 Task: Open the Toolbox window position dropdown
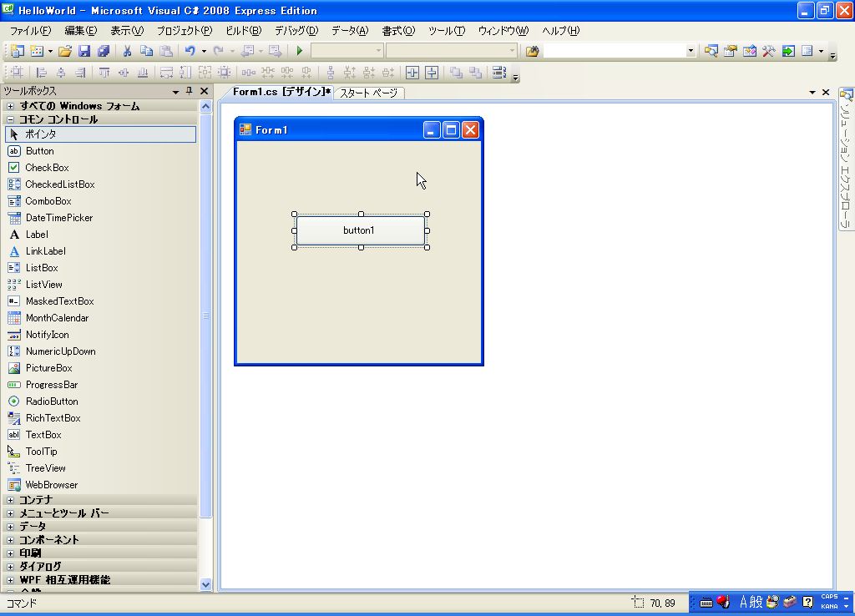point(175,92)
